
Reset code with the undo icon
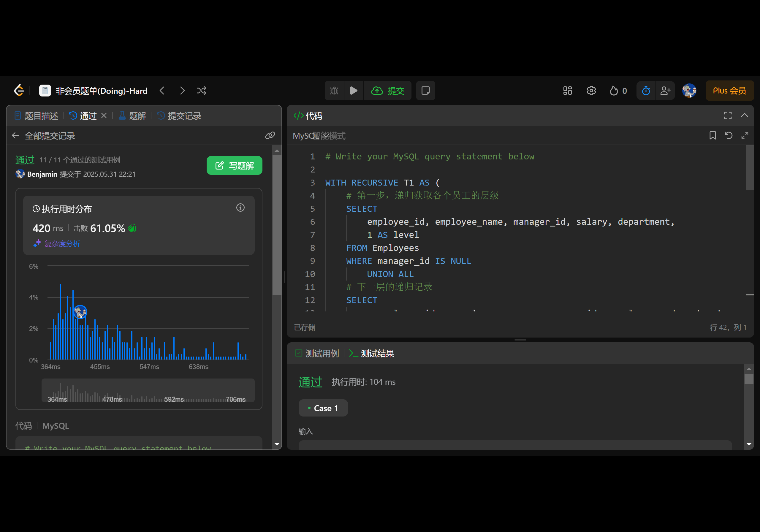click(729, 135)
